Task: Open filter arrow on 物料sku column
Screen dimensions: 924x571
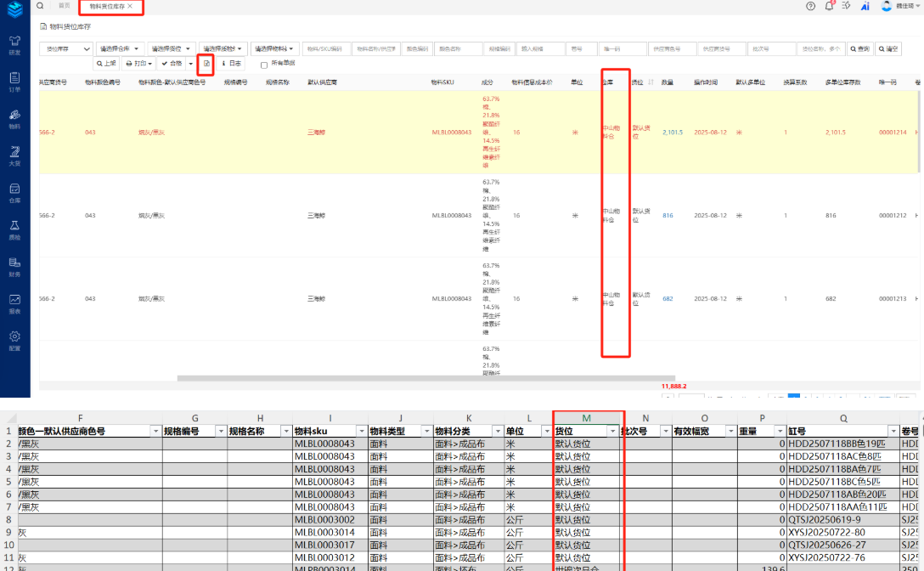Action: point(360,432)
